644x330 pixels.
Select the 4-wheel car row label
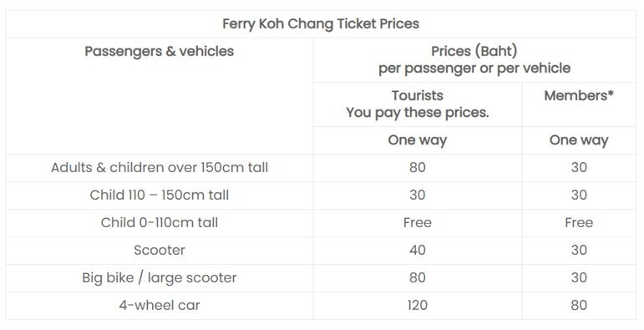tap(160, 305)
